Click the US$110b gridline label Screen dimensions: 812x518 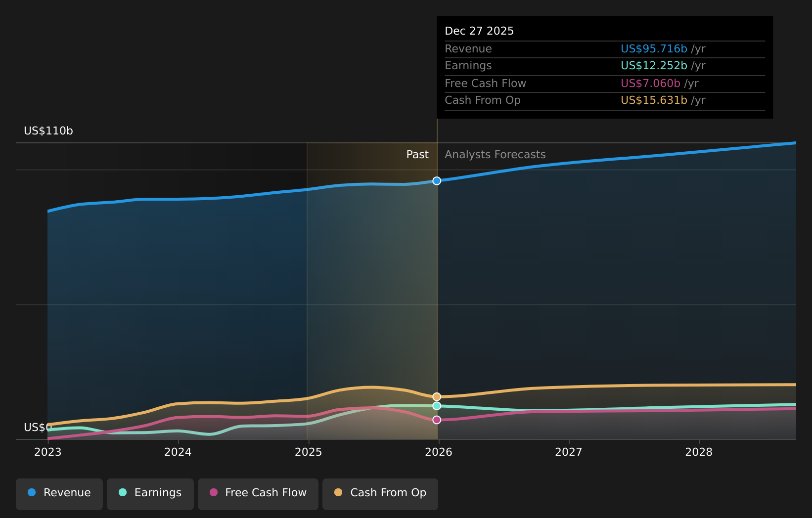click(48, 131)
